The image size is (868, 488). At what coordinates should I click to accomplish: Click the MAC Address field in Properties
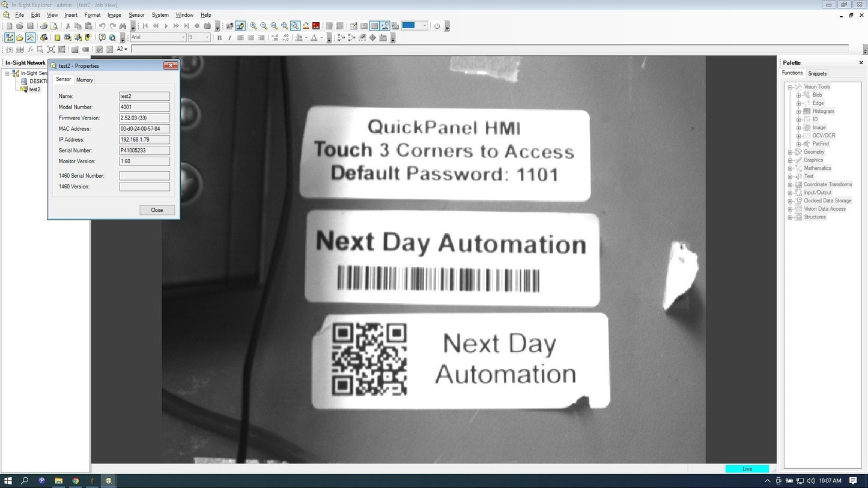pyautogui.click(x=144, y=129)
